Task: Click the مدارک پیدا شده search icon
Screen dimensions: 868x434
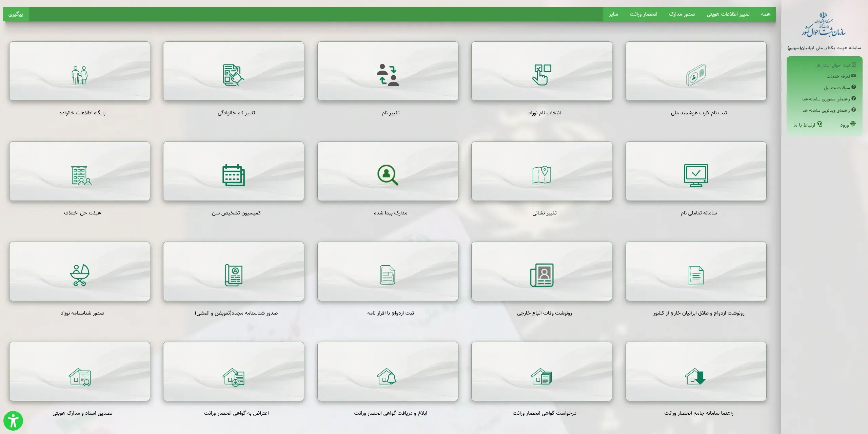Action: (388, 175)
